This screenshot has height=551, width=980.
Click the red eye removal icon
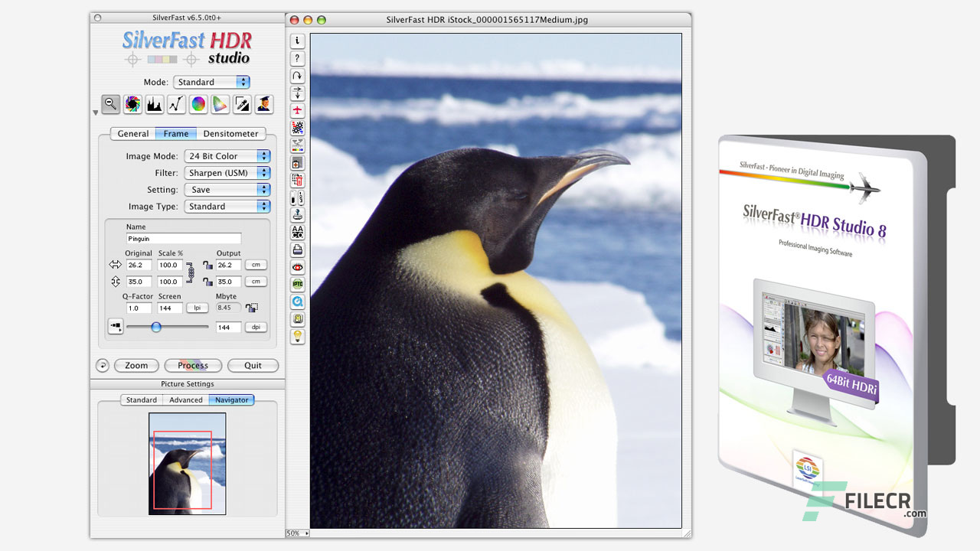(x=298, y=267)
